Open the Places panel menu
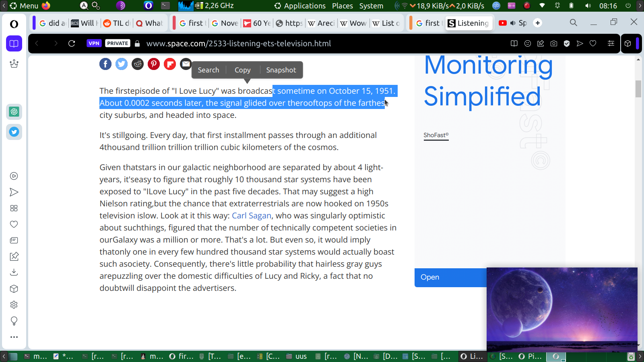 343,6
